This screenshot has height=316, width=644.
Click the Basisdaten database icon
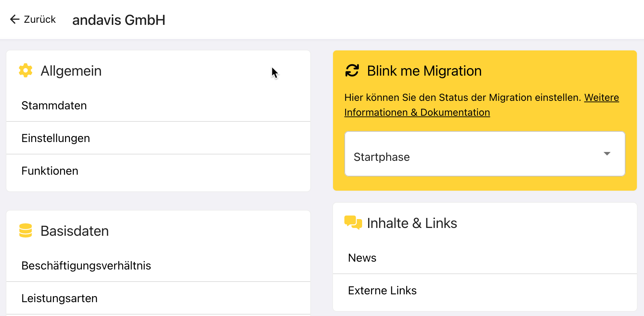click(26, 230)
